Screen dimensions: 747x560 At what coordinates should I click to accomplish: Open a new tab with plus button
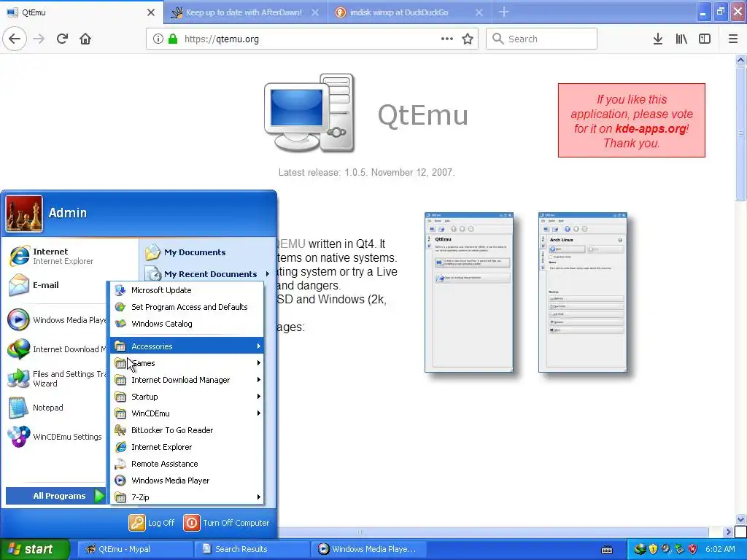[x=504, y=12]
